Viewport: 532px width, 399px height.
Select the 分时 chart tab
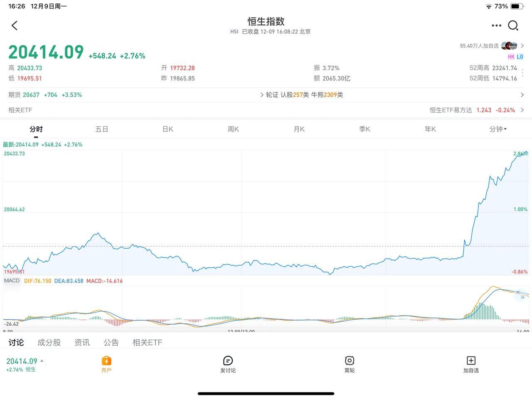click(36, 129)
